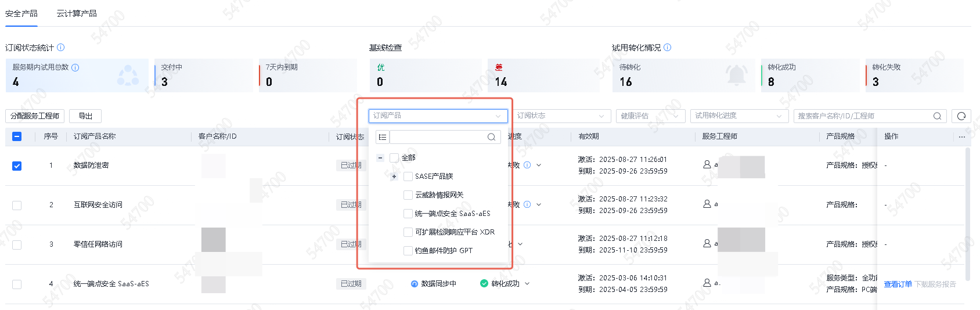This screenshot has width=980, height=310.
Task: Uncheck the row 1 数据防泄密 checkbox
Action: coord(17,166)
